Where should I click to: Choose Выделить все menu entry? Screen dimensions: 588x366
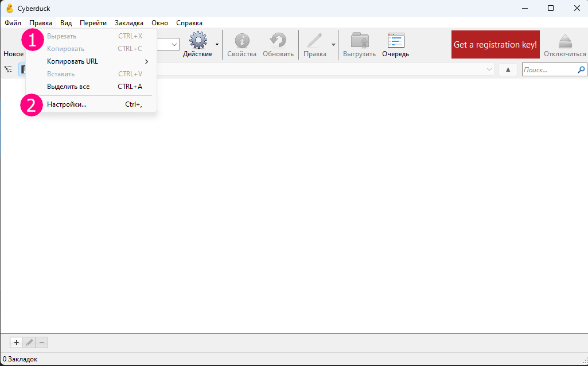pyautogui.click(x=91, y=87)
